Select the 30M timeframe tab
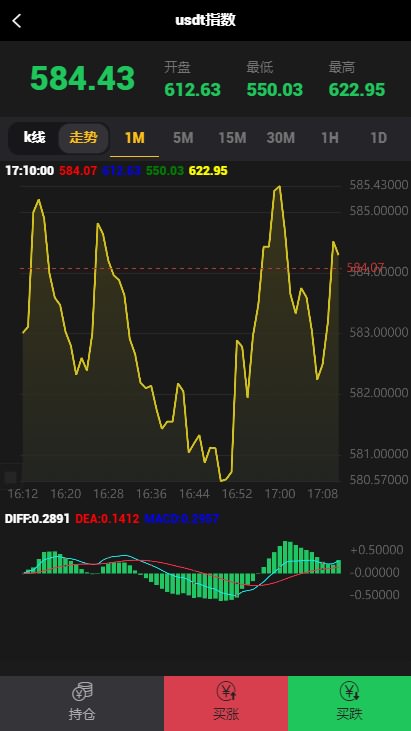This screenshot has height=731, width=411. 281,138
